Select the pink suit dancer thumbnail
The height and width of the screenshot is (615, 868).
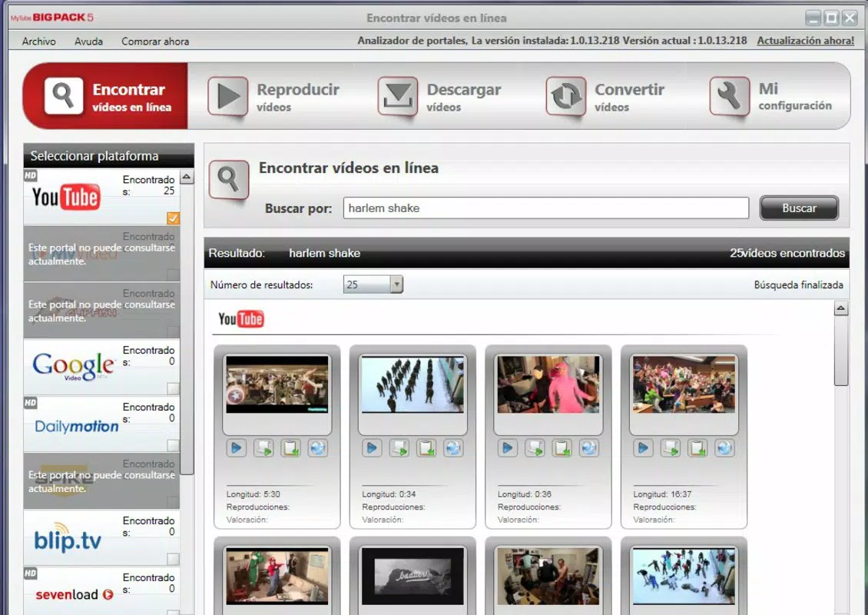point(548,384)
